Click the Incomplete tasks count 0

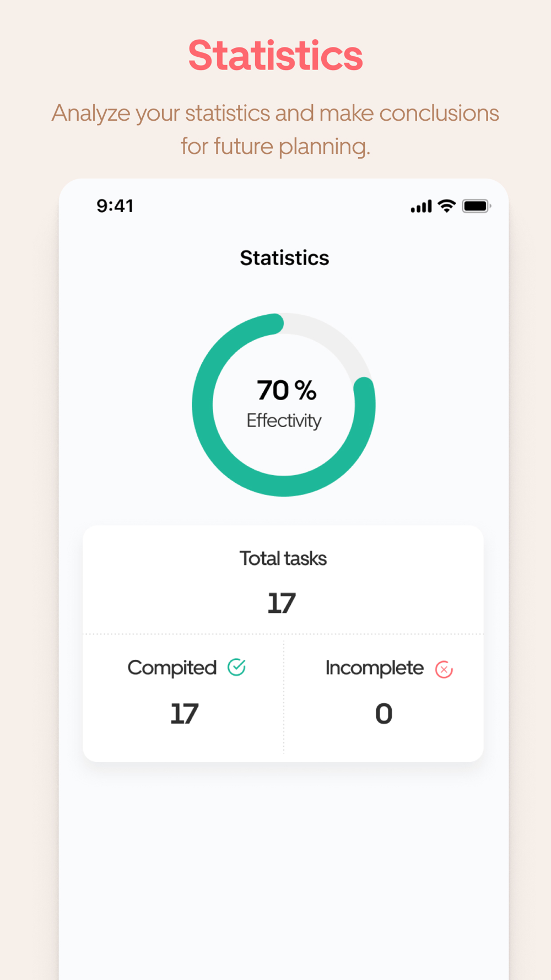(x=384, y=714)
